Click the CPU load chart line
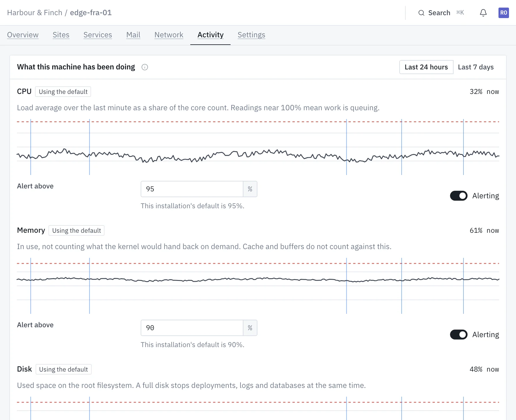 coord(258,155)
